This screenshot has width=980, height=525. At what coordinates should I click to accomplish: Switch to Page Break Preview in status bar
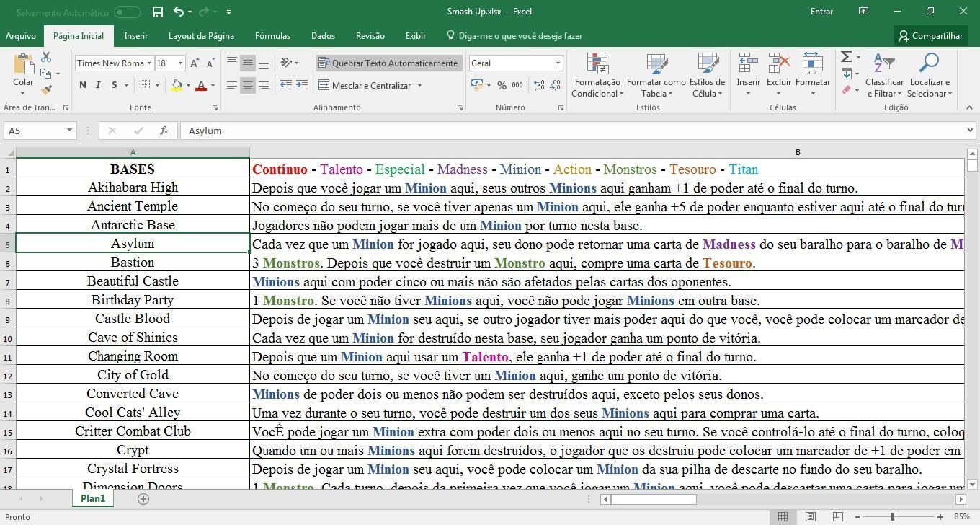point(837,516)
